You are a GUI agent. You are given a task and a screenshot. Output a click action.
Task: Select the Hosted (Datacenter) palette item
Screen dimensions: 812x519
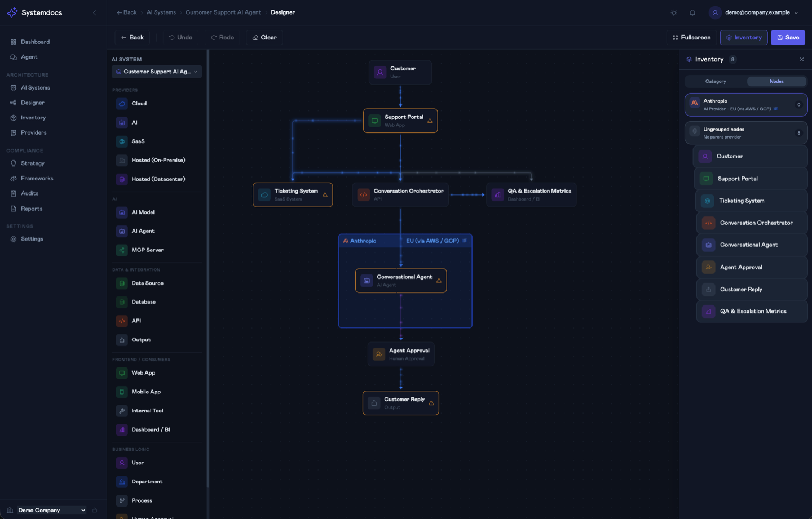(157, 179)
